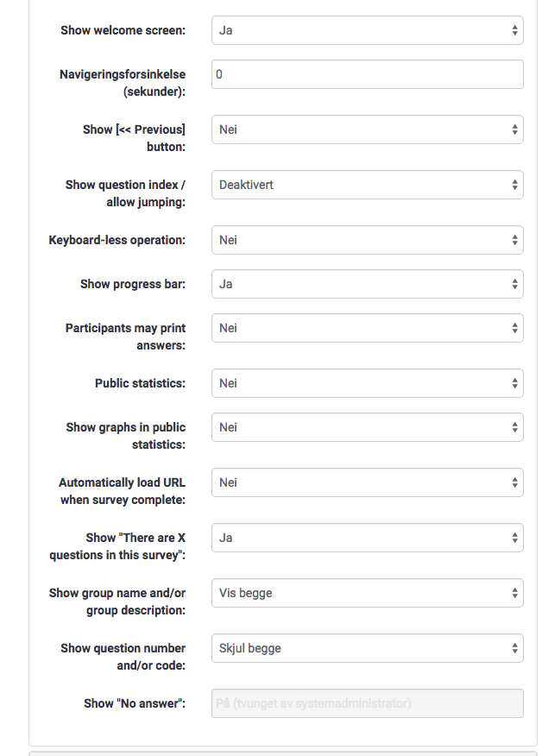Expand the Public statistics dropdown
Screen dimensions: 548x756
(367, 383)
